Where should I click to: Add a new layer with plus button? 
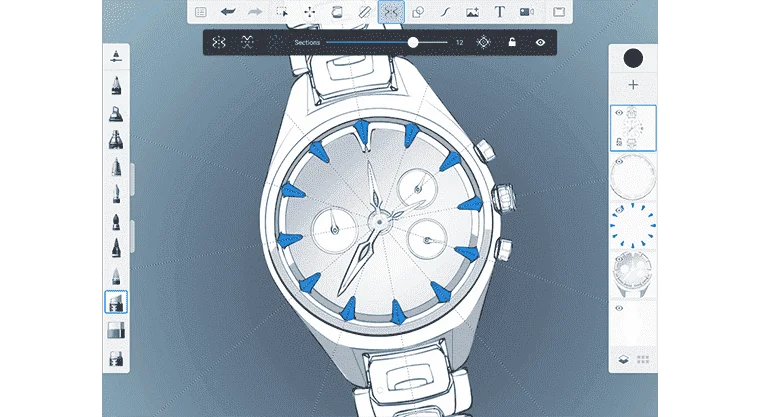[x=633, y=85]
